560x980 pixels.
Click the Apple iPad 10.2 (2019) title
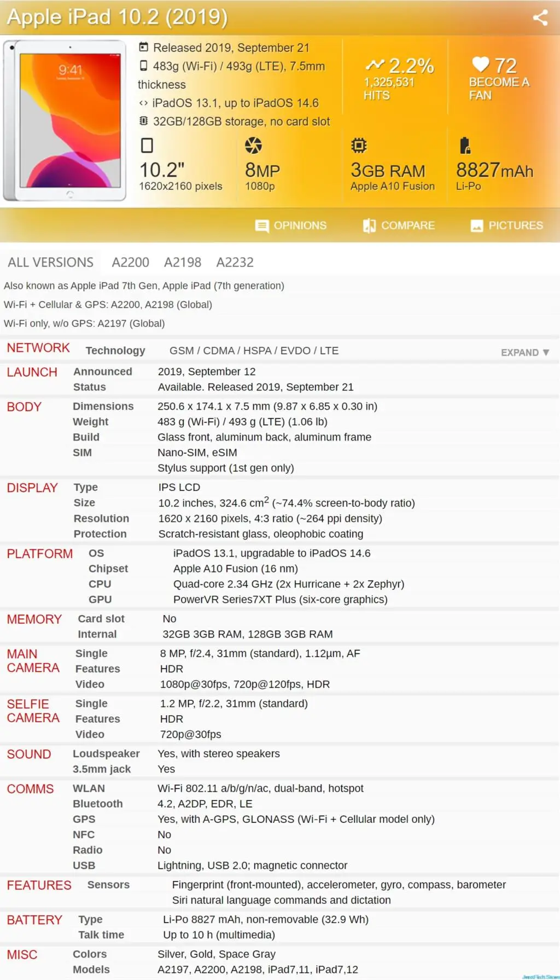coord(117,17)
